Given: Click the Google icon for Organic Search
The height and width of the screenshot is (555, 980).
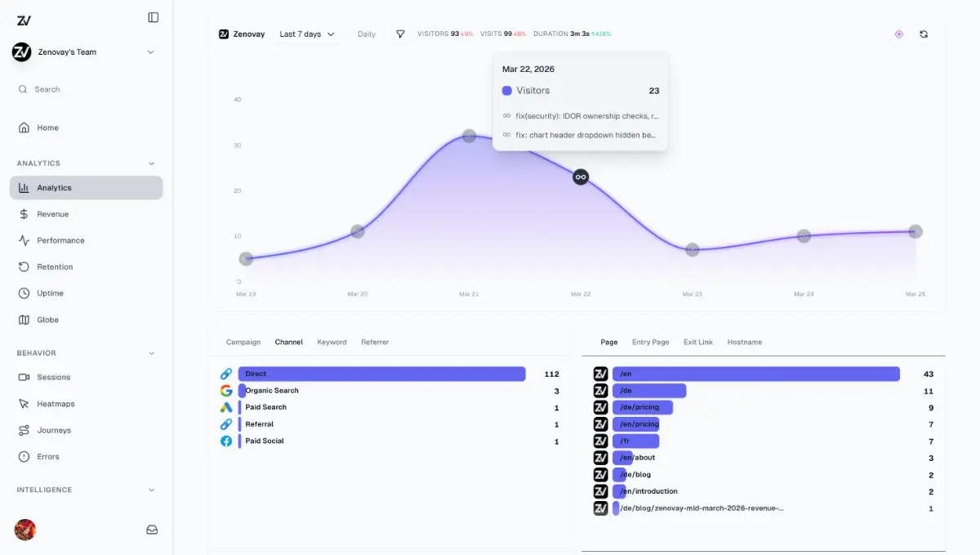Looking at the screenshot, I should 226,391.
